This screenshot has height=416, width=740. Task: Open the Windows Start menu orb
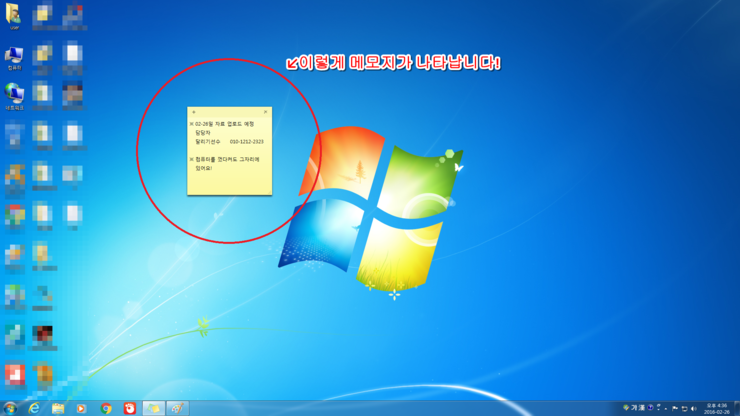(x=10, y=408)
